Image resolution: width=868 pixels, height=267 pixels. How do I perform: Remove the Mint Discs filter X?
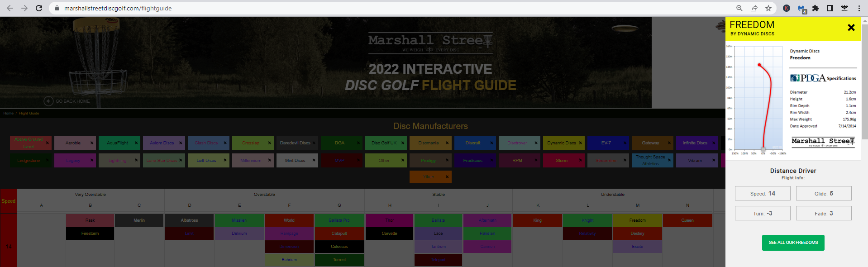(314, 160)
